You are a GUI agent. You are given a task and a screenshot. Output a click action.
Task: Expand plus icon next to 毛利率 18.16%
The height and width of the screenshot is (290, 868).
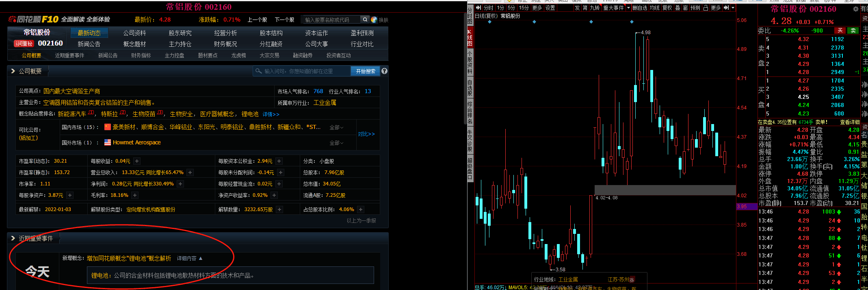(135, 195)
